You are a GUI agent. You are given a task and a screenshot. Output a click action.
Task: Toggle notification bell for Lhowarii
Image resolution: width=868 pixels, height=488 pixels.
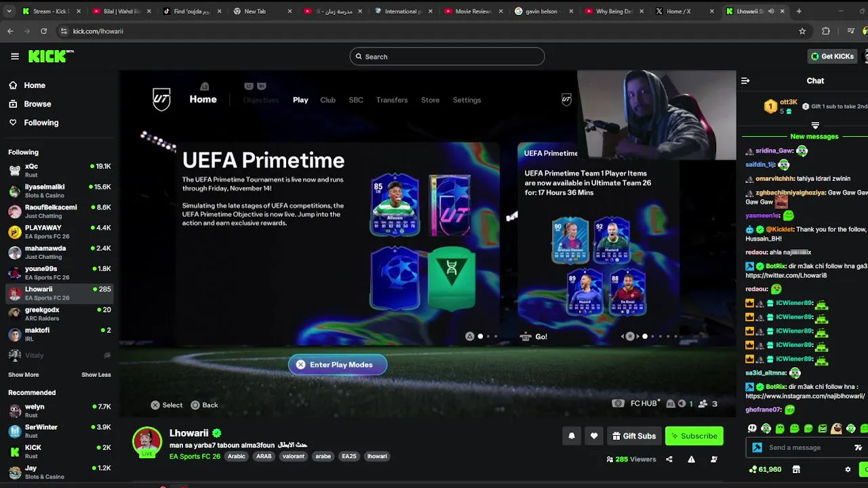(x=572, y=436)
